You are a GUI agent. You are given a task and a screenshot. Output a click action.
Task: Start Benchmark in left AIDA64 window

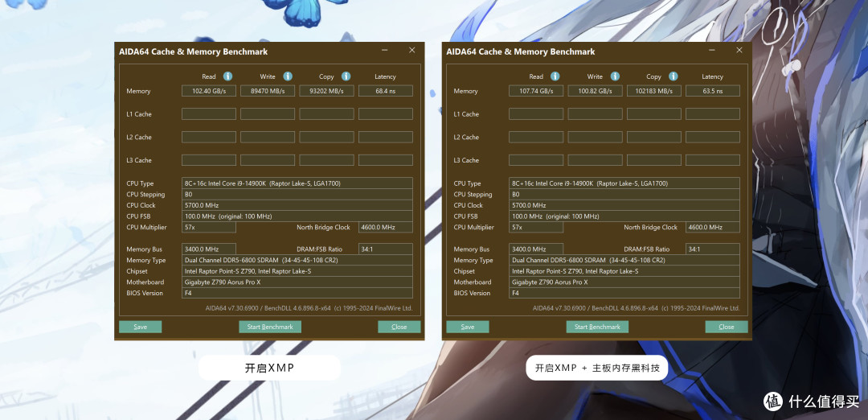click(270, 327)
